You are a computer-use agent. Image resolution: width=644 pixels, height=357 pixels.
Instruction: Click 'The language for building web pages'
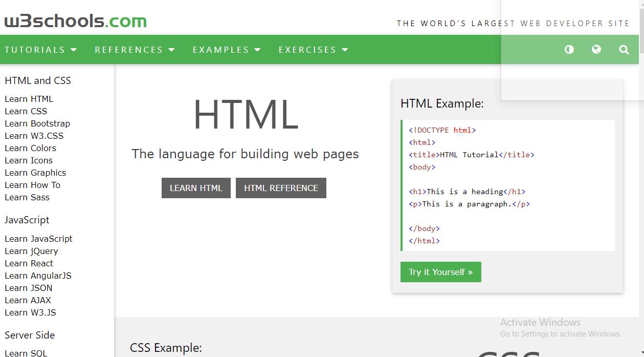pyautogui.click(x=245, y=154)
